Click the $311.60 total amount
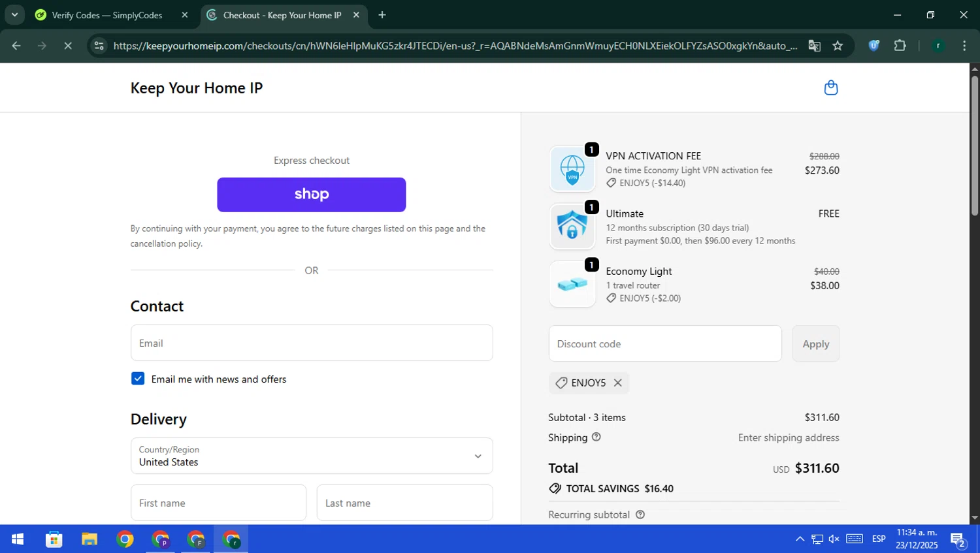Viewport: 980px width, 553px height. tap(817, 468)
